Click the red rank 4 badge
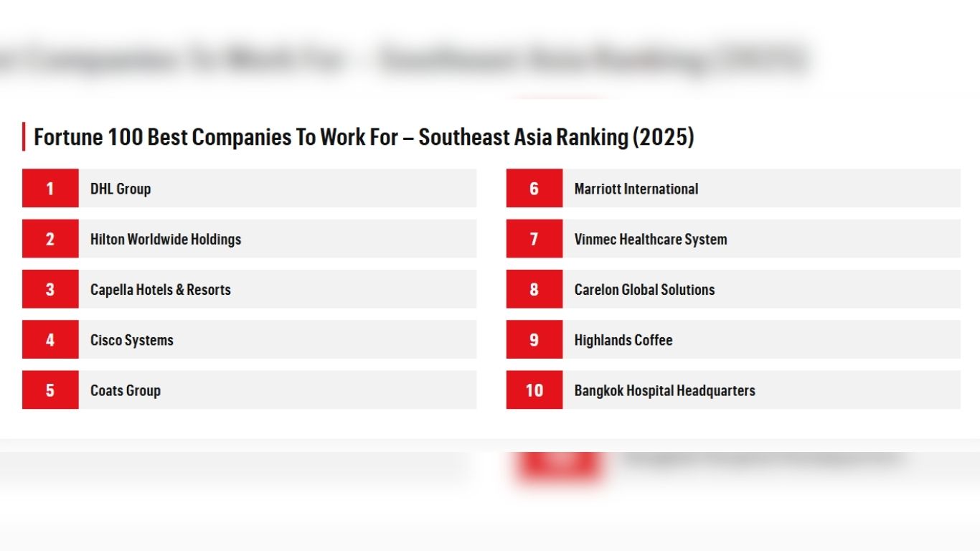Image resolution: width=980 pixels, height=551 pixels. (50, 339)
